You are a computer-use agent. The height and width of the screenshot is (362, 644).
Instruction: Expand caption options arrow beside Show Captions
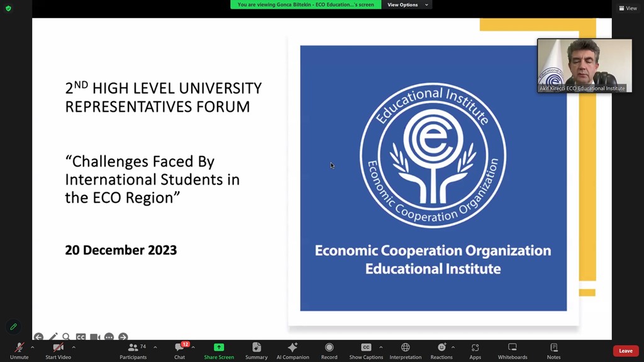coord(380,347)
